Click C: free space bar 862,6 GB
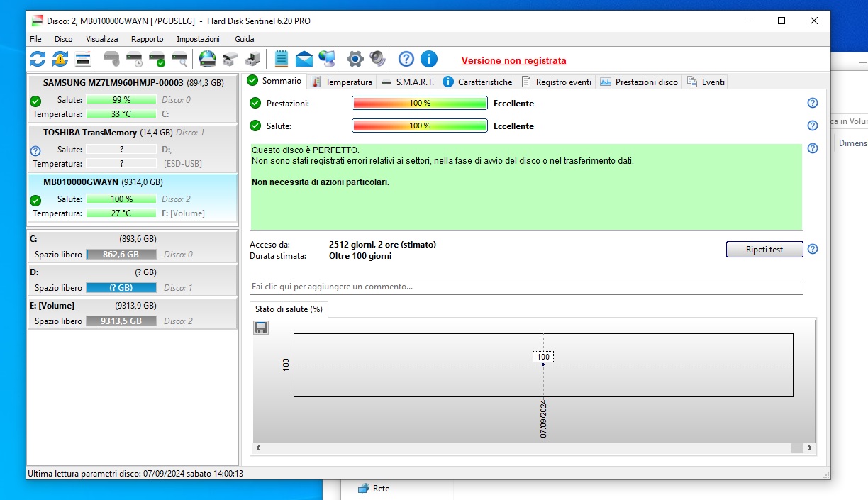This screenshot has width=868, height=500. (x=121, y=254)
